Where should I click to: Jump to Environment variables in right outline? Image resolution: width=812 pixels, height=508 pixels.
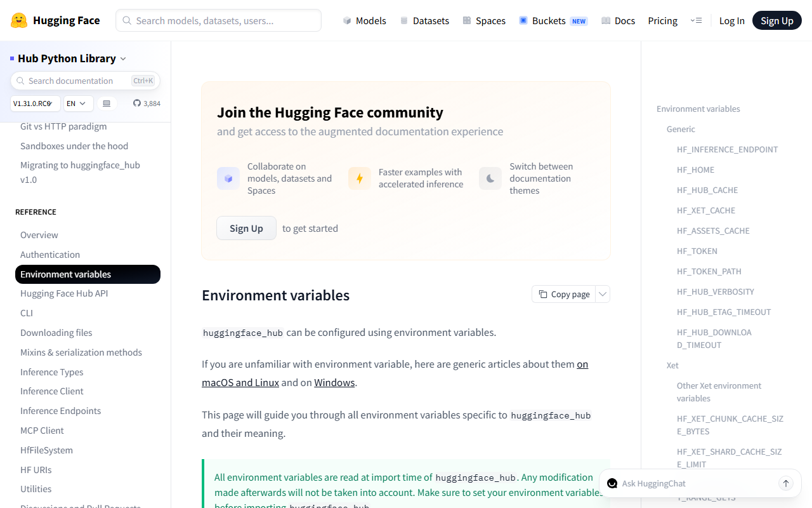[x=698, y=109]
